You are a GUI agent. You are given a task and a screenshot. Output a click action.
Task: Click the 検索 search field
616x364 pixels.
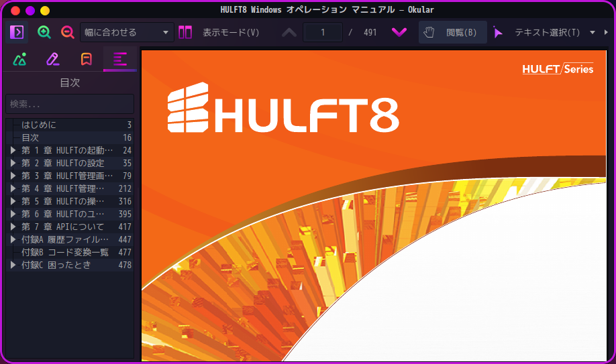coord(70,104)
